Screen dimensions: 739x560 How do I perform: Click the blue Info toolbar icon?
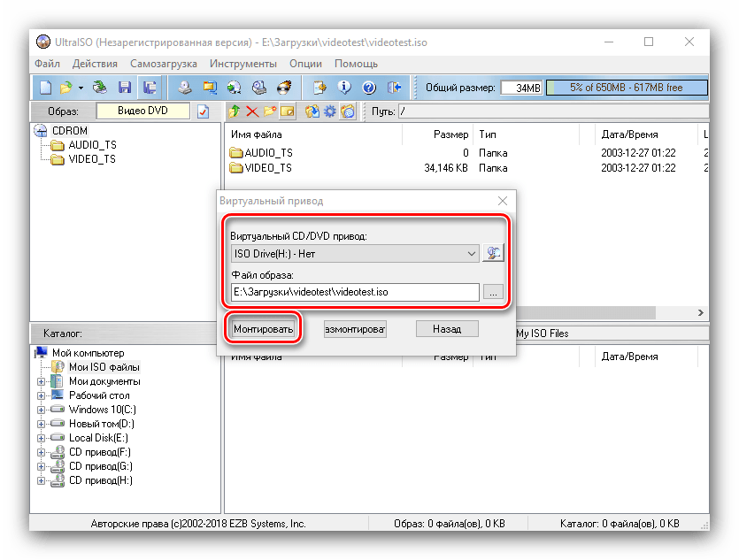click(x=345, y=88)
